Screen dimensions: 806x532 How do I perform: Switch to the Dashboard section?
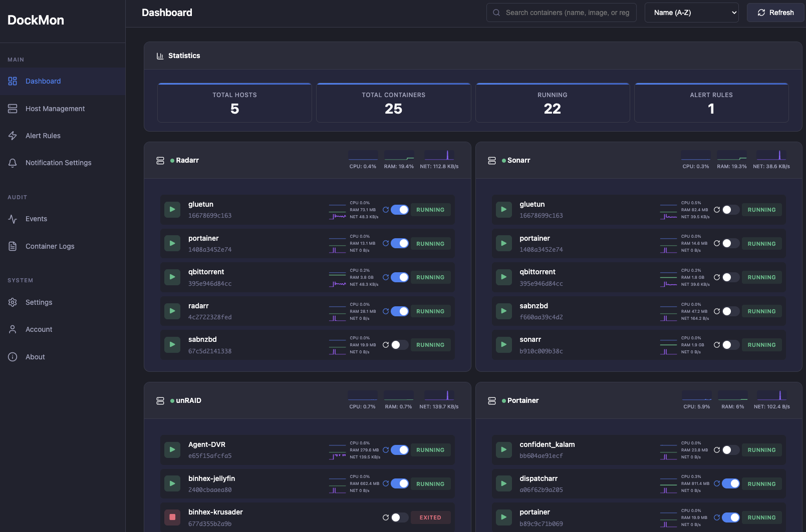43,81
